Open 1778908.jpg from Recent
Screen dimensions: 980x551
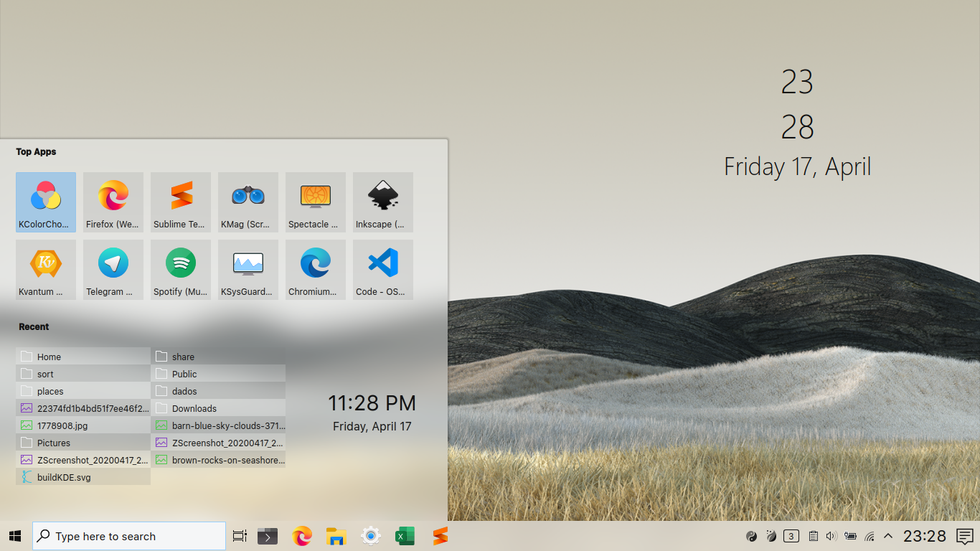click(83, 425)
